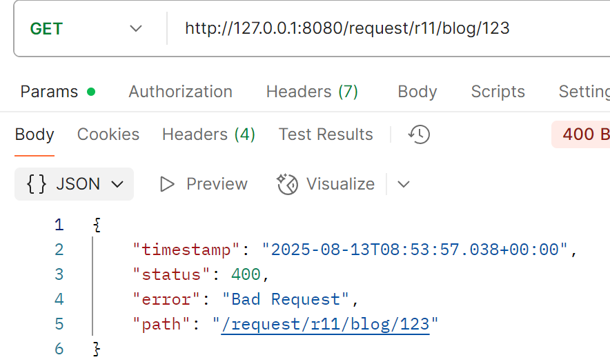
Task: Follow the /request/r11/blog/123 path link
Action: [325, 324]
